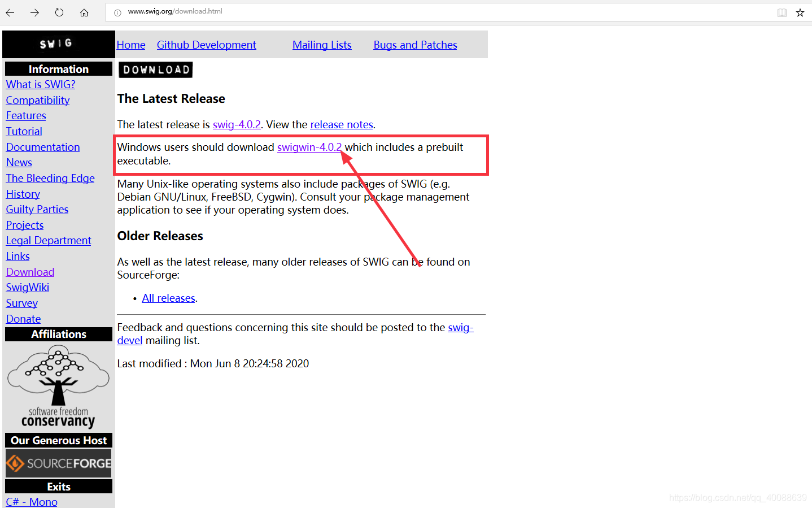The image size is (812, 508).
Task: View the release notes link
Action: point(342,124)
